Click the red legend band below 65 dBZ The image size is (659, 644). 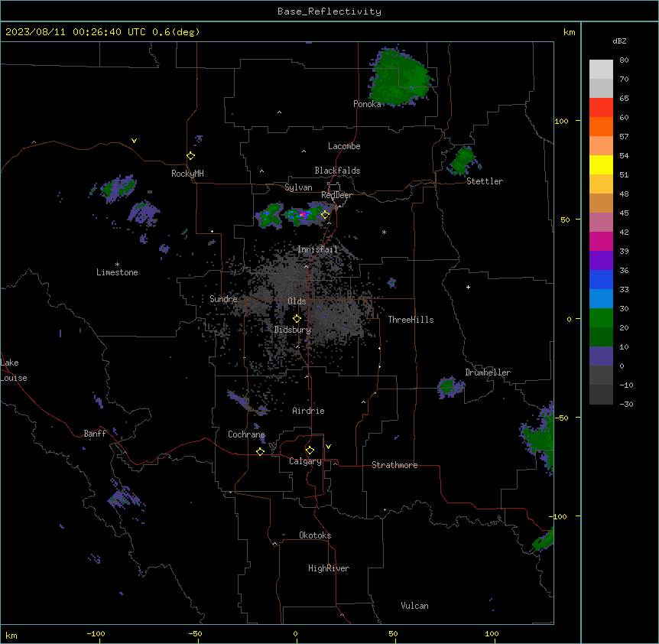coord(601,108)
